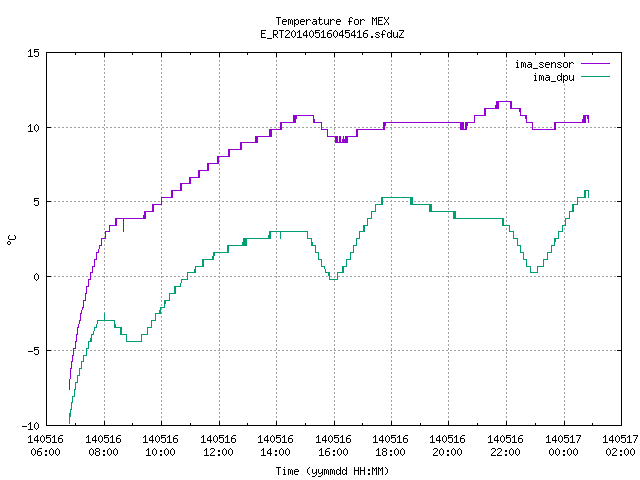The image size is (640, 480).
Task: Click the ima_dpu legend label
Action: pyautogui.click(x=553, y=77)
